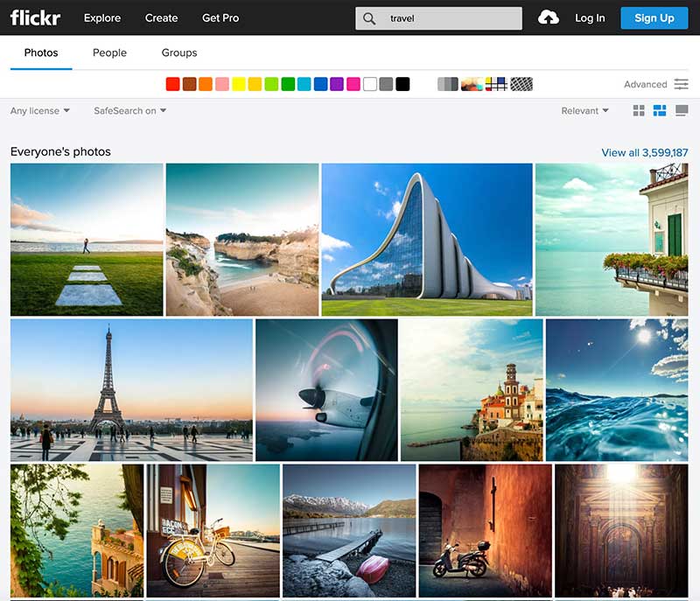Open the cloud upload icon
700x601 pixels.
(x=548, y=17)
